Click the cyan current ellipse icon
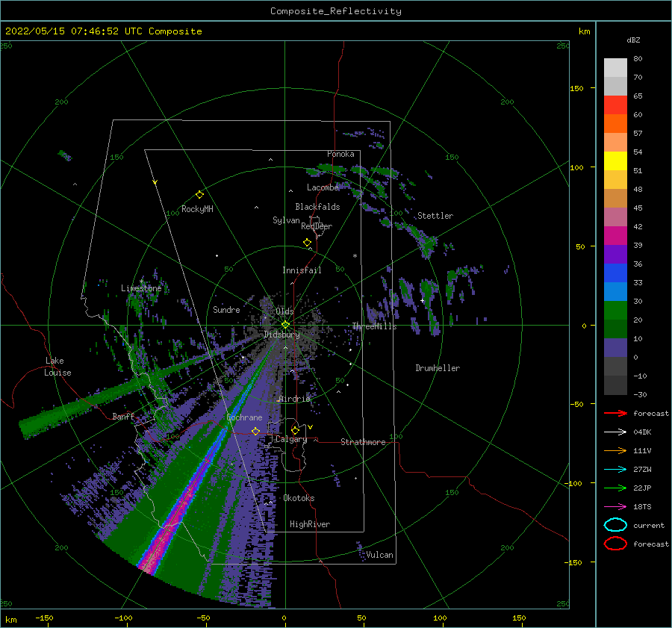 [615, 525]
